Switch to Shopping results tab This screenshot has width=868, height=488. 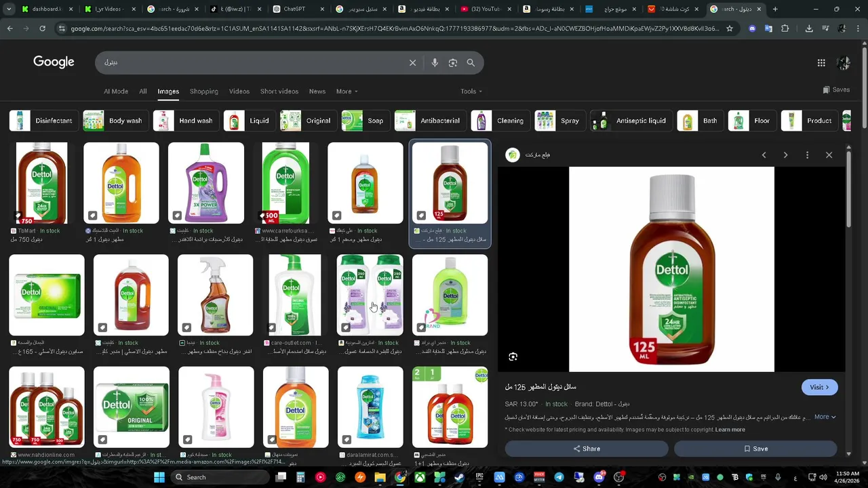click(x=203, y=91)
